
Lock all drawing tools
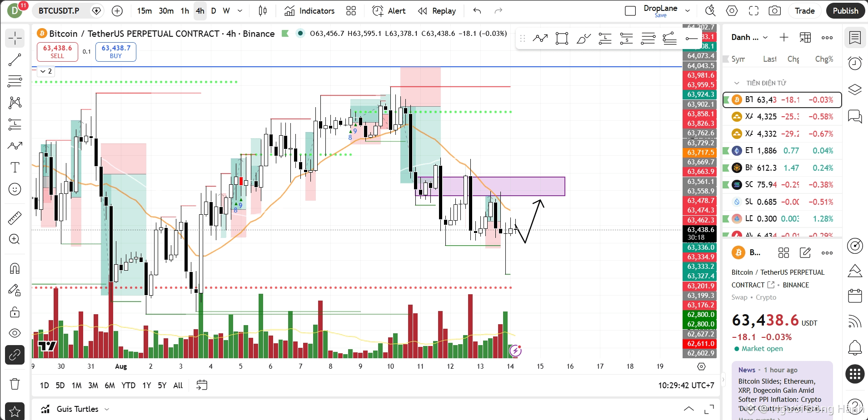(x=15, y=312)
